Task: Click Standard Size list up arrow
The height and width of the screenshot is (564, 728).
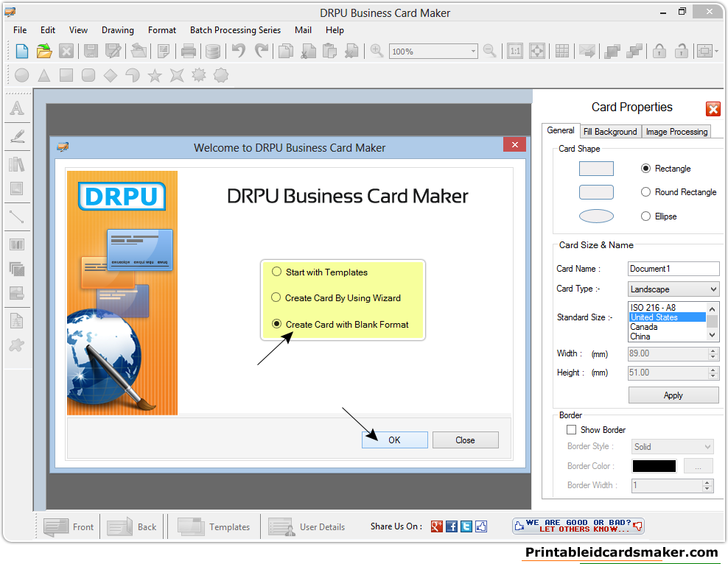Action: (713, 309)
